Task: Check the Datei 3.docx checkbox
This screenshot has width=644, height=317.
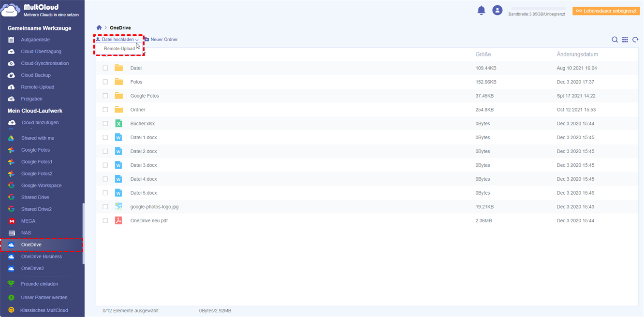Action: pyautogui.click(x=105, y=165)
